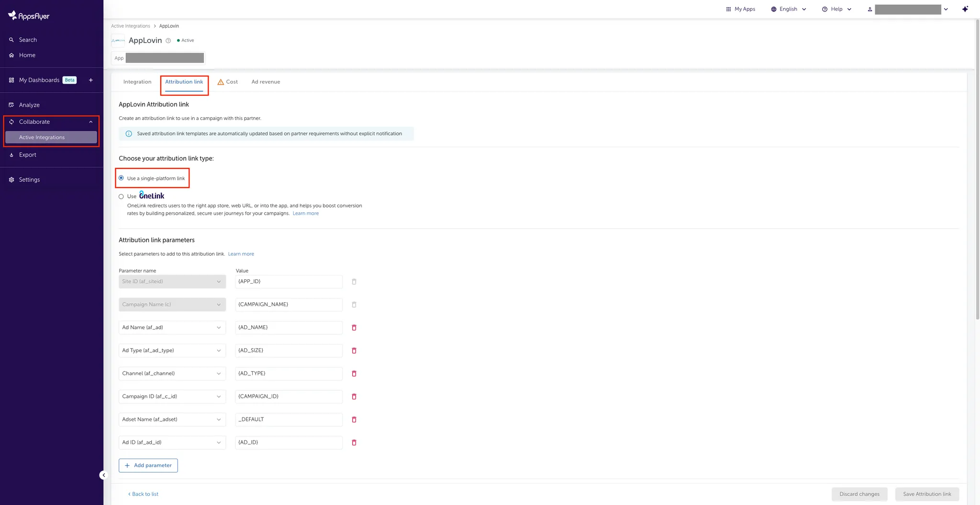Click the {AD_SIZE} value field
Screen dimensions: 980x505
(x=289, y=350)
